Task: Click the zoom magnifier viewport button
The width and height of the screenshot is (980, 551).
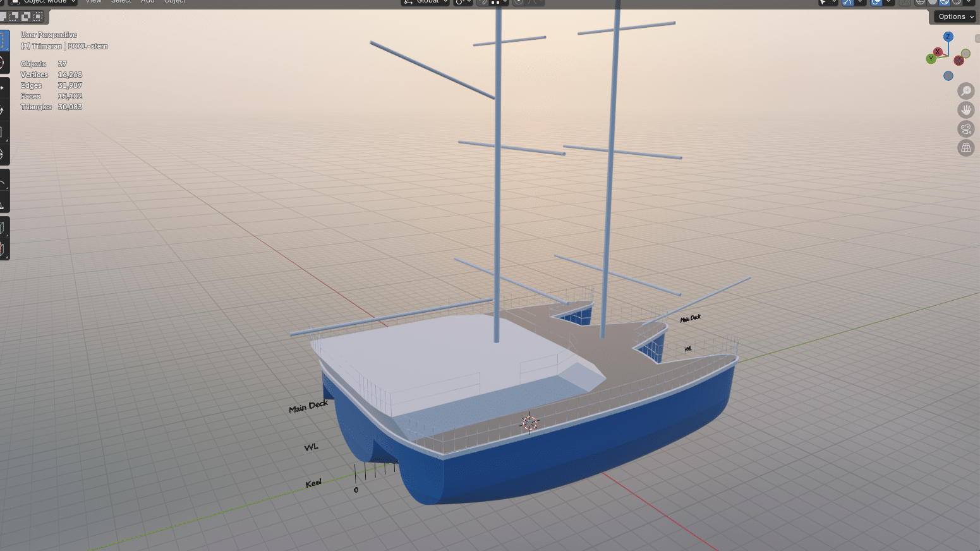Action: [x=965, y=91]
